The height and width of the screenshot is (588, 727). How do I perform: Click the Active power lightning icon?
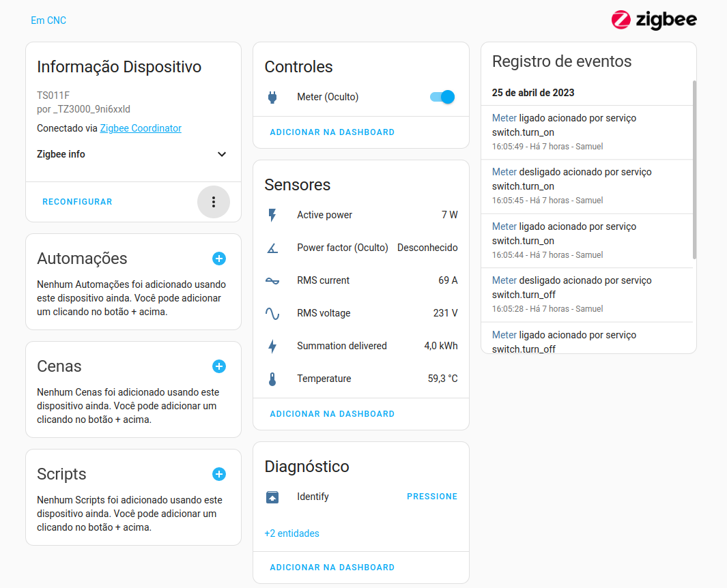click(272, 215)
